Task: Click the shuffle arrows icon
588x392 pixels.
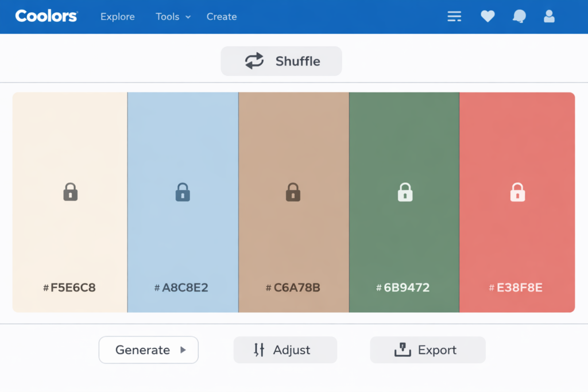Action: click(255, 60)
